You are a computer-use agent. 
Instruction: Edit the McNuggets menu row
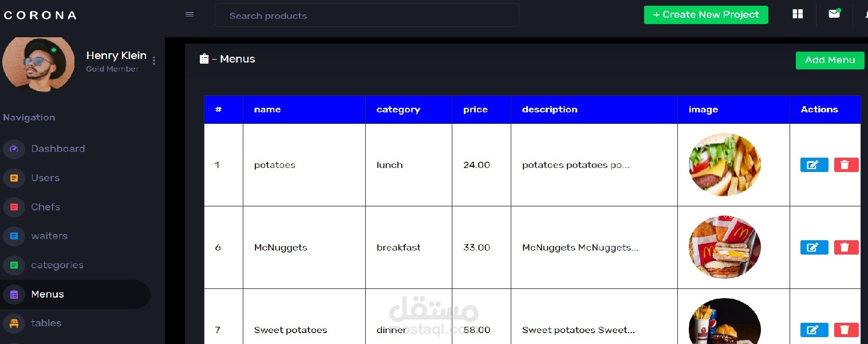coord(814,248)
